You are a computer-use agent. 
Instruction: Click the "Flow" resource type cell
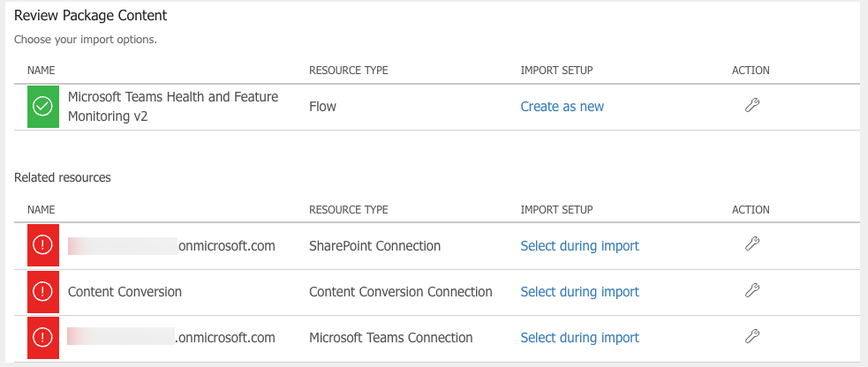pos(322,107)
